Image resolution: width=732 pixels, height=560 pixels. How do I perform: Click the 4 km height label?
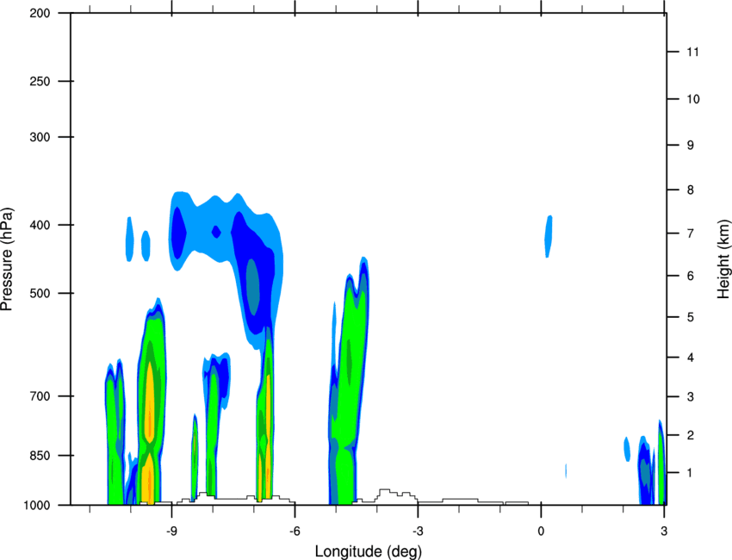(x=691, y=358)
